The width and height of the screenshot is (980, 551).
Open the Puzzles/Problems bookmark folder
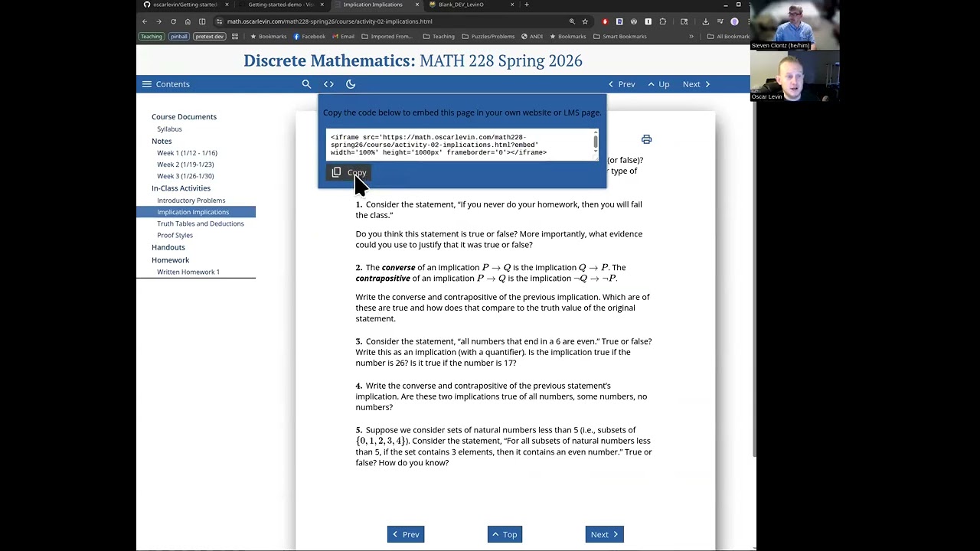(488, 36)
